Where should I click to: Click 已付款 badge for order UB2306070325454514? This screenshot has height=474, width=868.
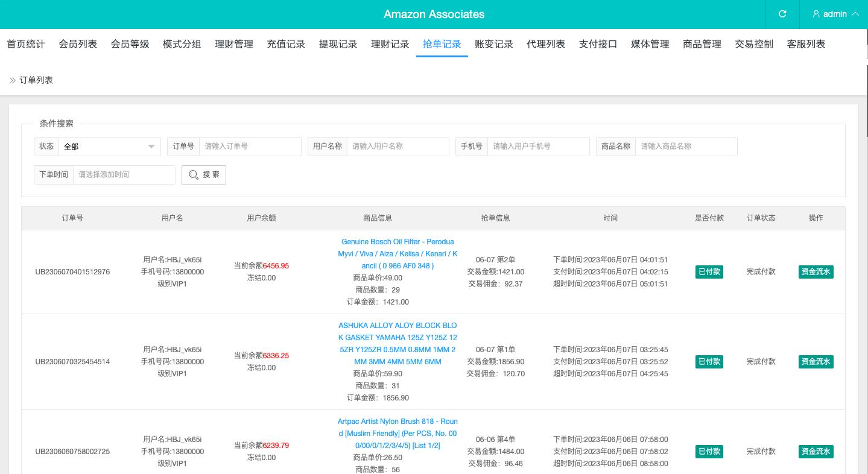click(709, 362)
